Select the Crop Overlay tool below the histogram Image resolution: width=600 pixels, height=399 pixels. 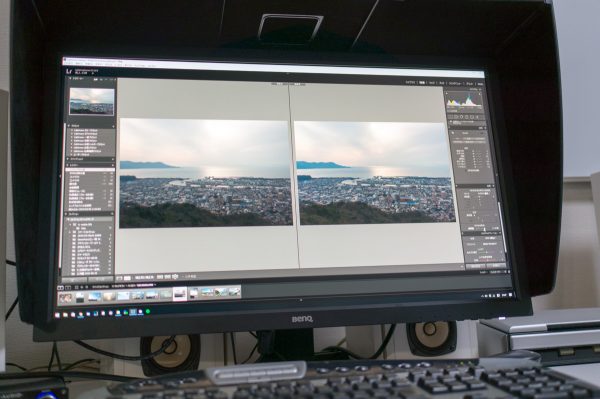(x=451, y=116)
